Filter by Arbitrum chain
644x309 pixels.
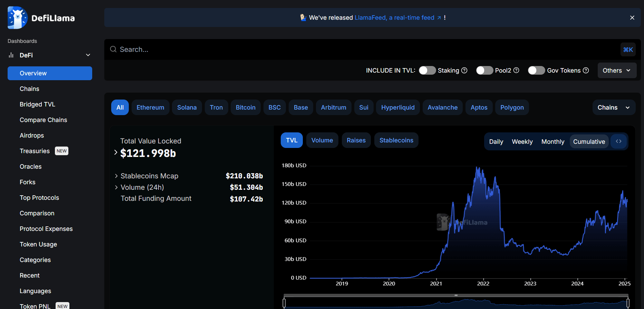tap(334, 107)
